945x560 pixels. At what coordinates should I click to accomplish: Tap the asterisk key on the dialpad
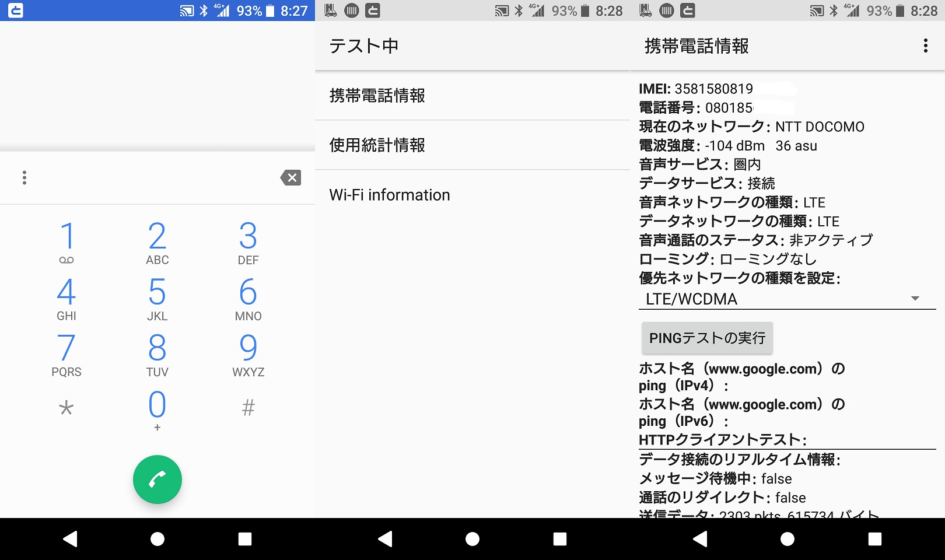pyautogui.click(x=66, y=407)
